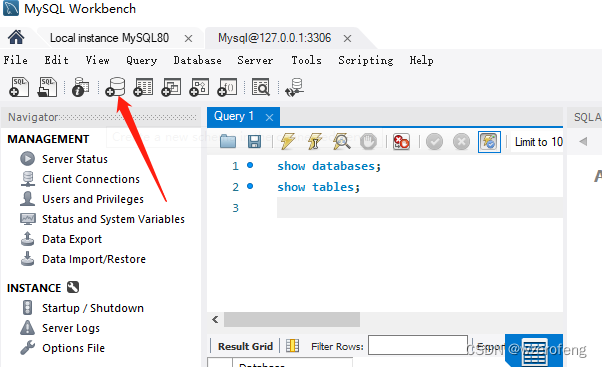Open the Edit menu
Viewport: 602px width, 367px height.
[x=56, y=60]
